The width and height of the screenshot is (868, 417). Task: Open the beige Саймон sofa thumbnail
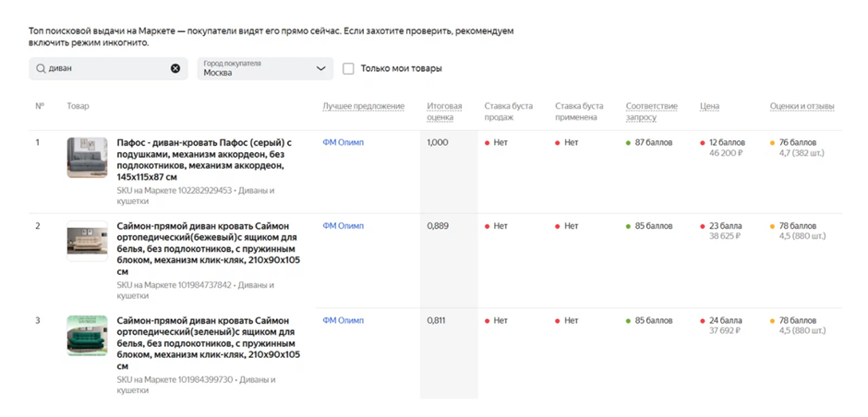[88, 241]
